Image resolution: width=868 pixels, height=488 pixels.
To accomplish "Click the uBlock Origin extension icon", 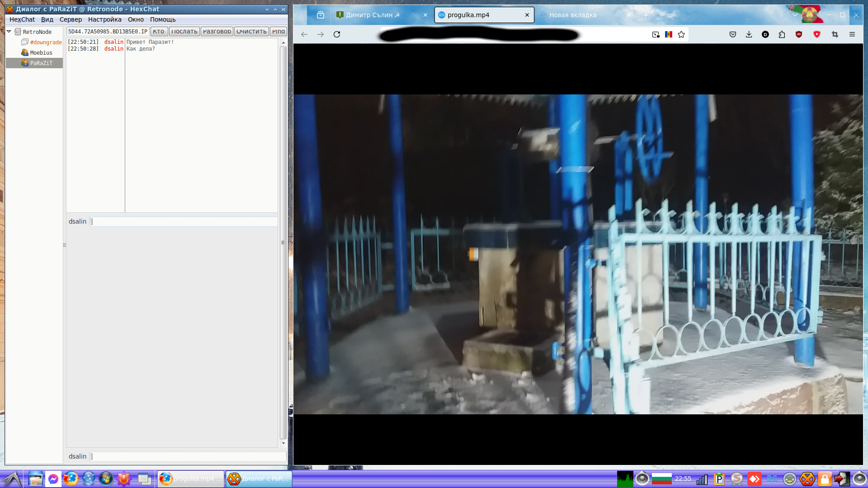I will [799, 34].
